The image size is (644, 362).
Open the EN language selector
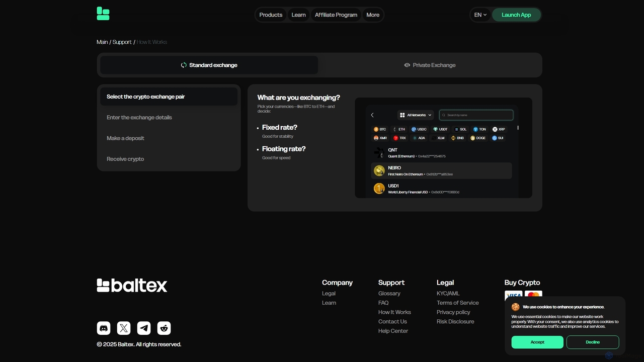[x=480, y=15]
